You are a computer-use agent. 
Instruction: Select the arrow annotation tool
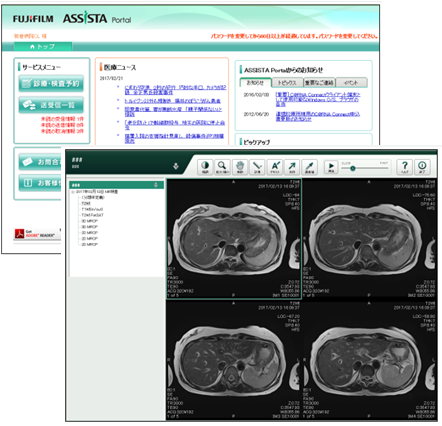292,167
